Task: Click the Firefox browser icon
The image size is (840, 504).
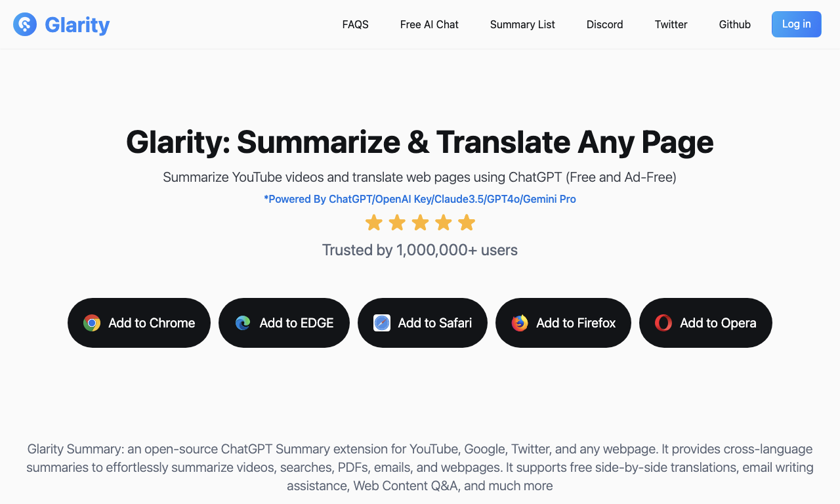Action: [x=520, y=323]
